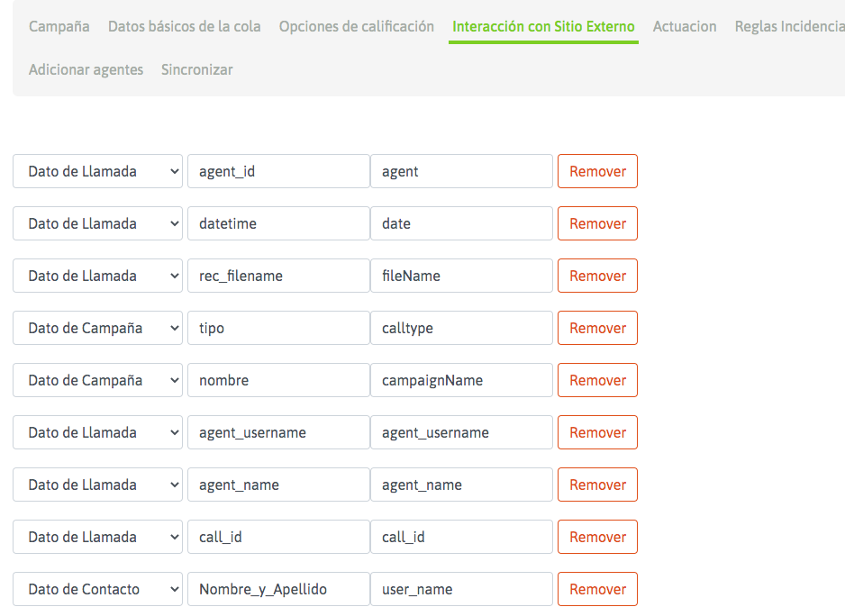Click Remover next to user_name field
Image resolution: width=845 pixels, height=616 pixels.
[x=597, y=589]
